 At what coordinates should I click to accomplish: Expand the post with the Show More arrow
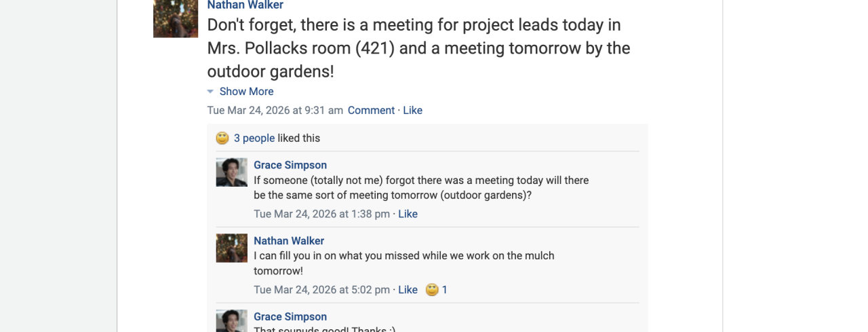click(210, 92)
